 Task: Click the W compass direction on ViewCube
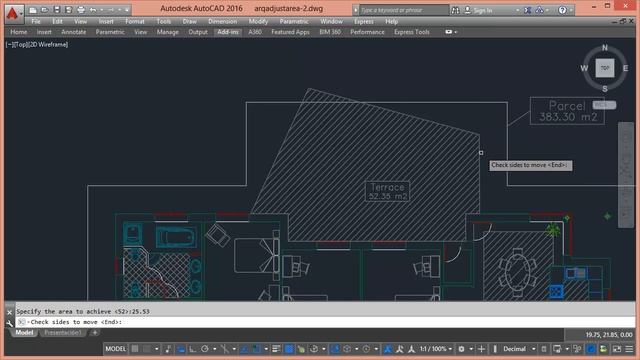pos(584,68)
